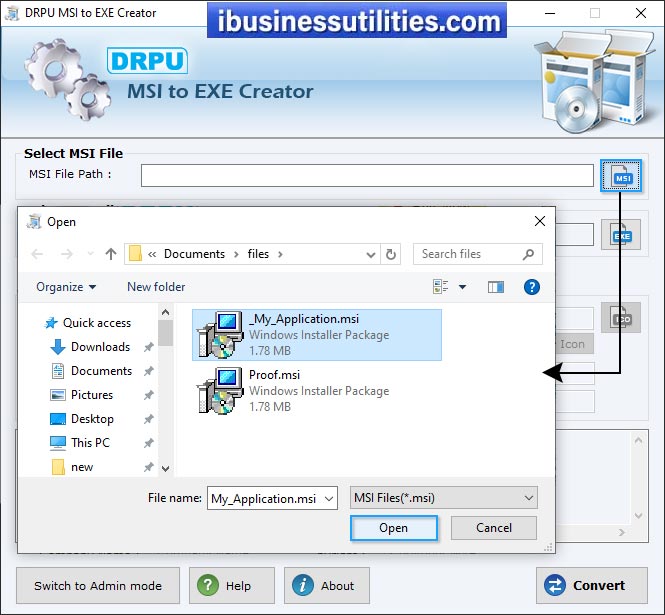Click the pin icon next to This PC
Viewport: 665px width, 615px height.
[x=148, y=443]
